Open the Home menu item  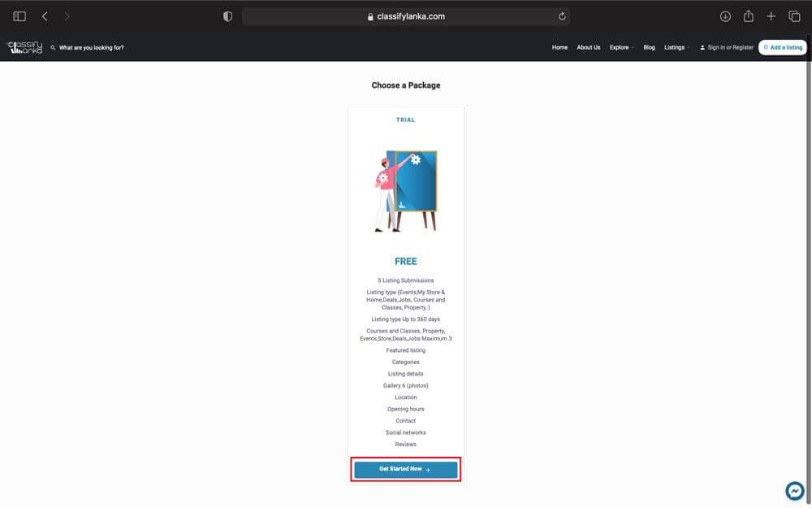tap(559, 48)
